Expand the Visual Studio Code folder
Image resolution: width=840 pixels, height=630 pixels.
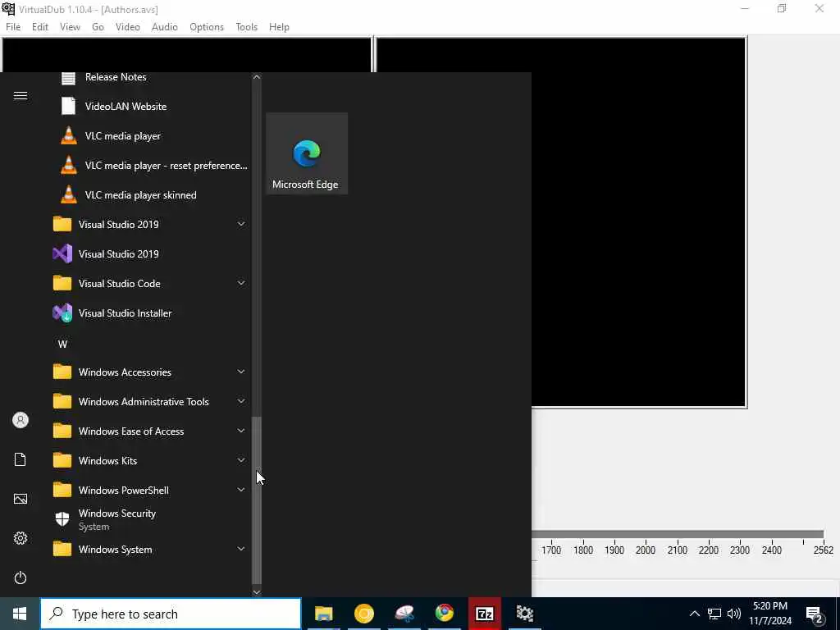coord(148,283)
